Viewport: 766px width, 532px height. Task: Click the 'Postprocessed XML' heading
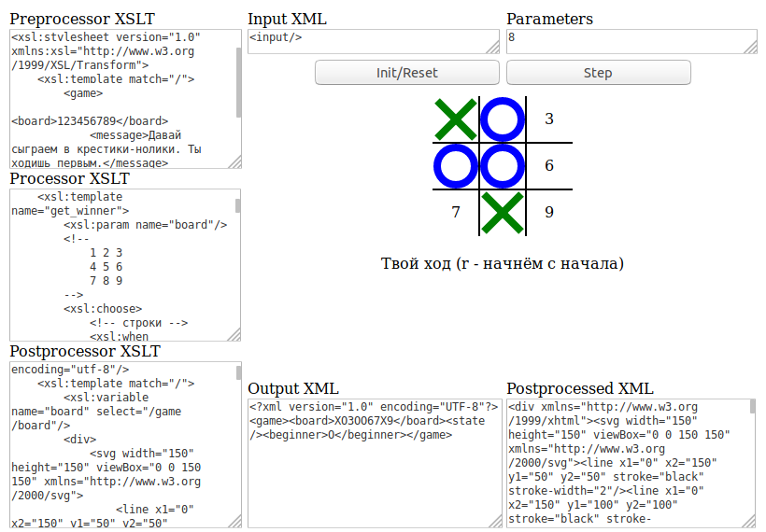pos(580,388)
